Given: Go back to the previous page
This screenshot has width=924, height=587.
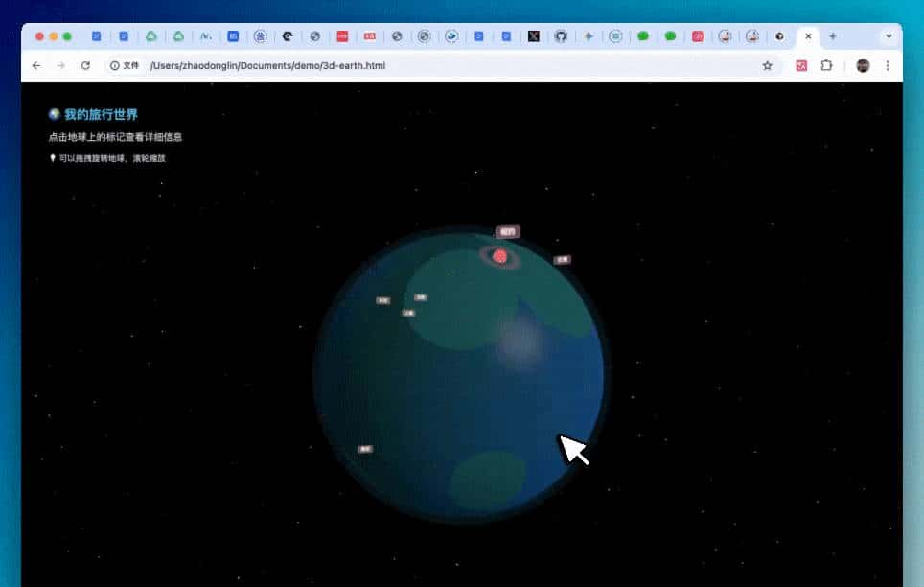Looking at the screenshot, I should [x=36, y=65].
